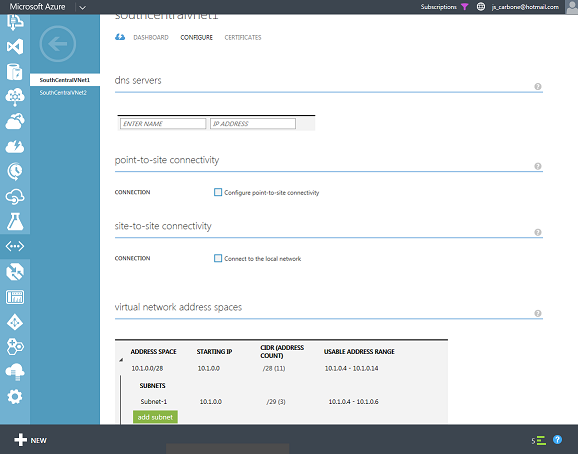Click the New button in bottom bar
The width and height of the screenshot is (578, 454).
pos(30,440)
